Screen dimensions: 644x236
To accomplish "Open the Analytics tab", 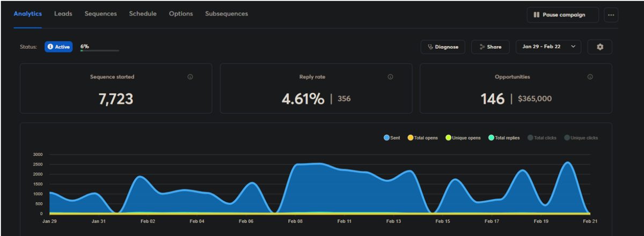I will (27, 14).
